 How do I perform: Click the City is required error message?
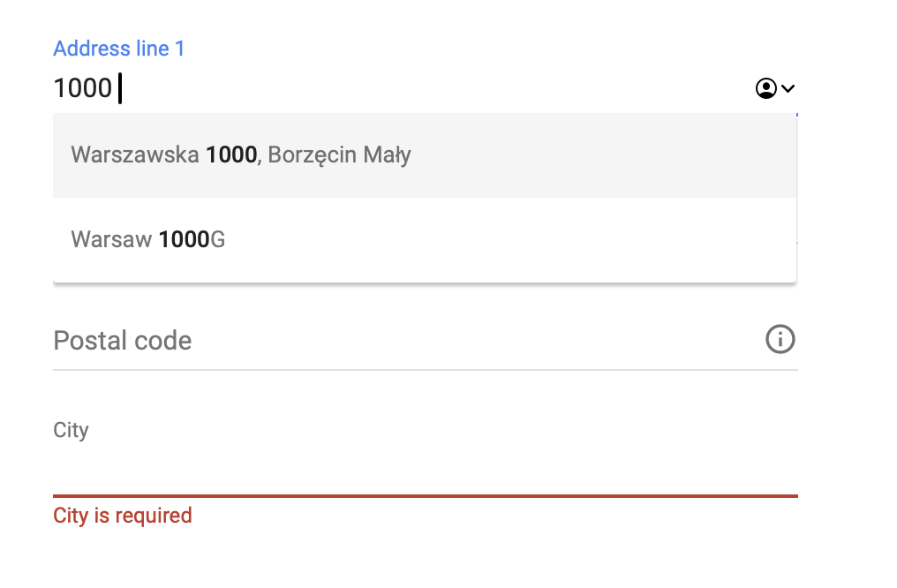click(123, 516)
